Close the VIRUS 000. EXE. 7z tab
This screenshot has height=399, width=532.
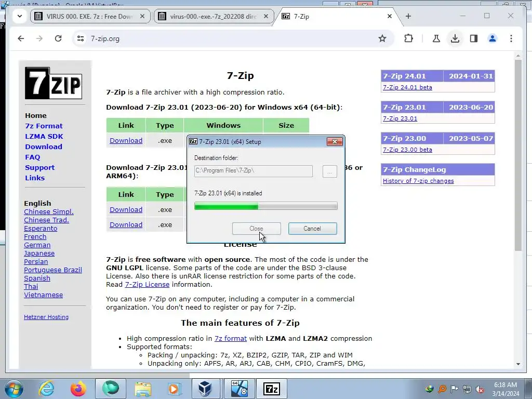142,16
